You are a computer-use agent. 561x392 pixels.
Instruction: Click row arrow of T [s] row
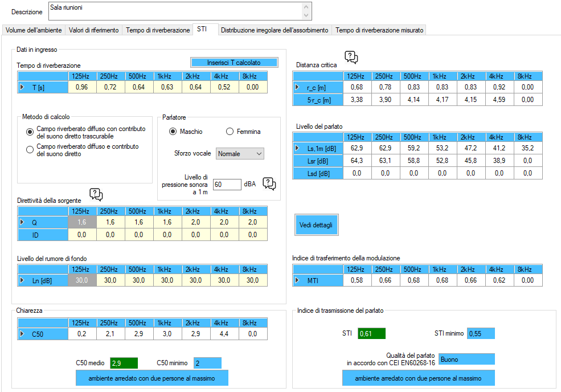click(22, 87)
